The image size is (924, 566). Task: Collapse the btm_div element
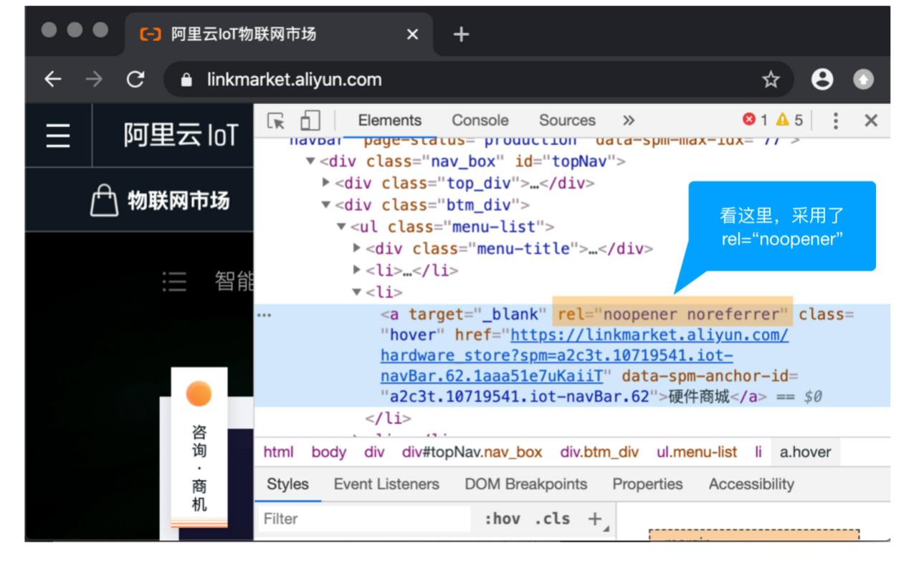tap(326, 205)
